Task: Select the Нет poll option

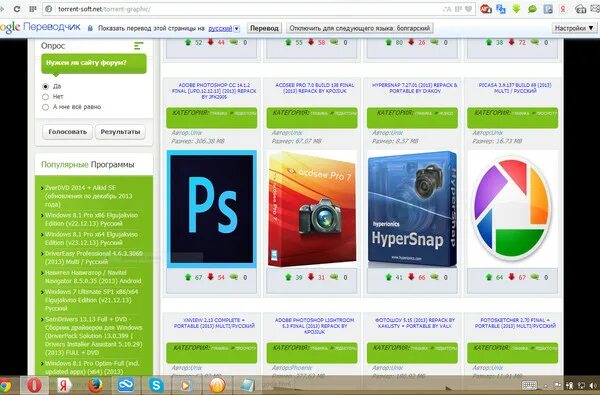Action: pyautogui.click(x=46, y=97)
